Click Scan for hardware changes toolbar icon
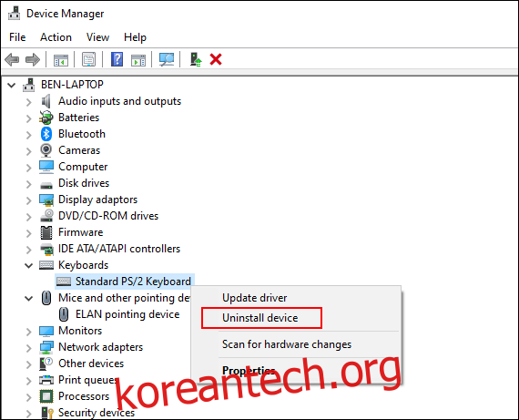Viewport: 519px width, 420px height. 167,59
